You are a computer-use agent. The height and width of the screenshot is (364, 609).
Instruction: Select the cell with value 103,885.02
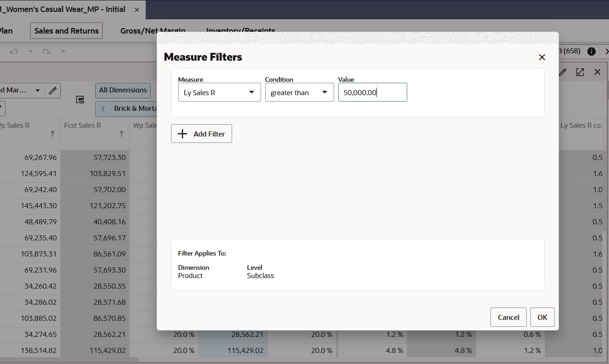(x=30, y=318)
